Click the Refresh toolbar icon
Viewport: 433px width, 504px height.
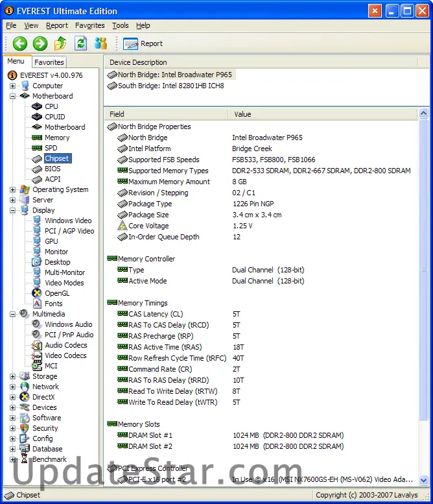[x=80, y=43]
